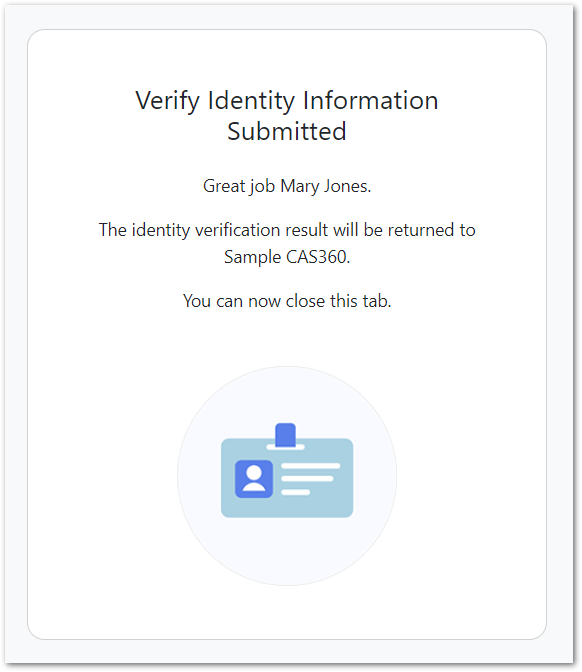Click the middle white line on badge
This screenshot has width=582, height=672.
click(x=307, y=479)
